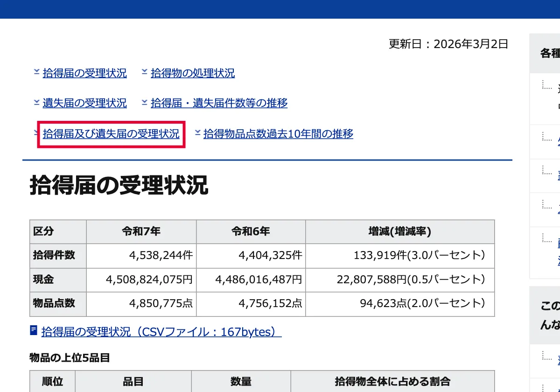Click the 数量 column header
This screenshot has width=560, height=392.
point(241,382)
